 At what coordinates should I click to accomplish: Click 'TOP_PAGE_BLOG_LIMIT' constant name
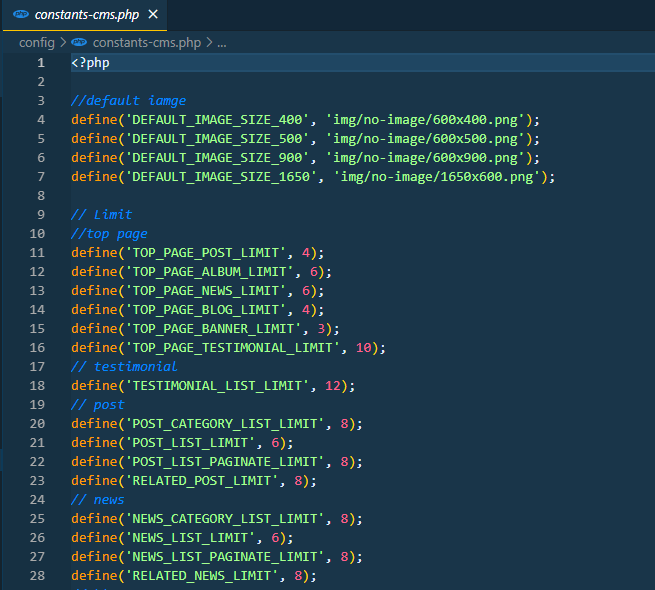point(206,310)
